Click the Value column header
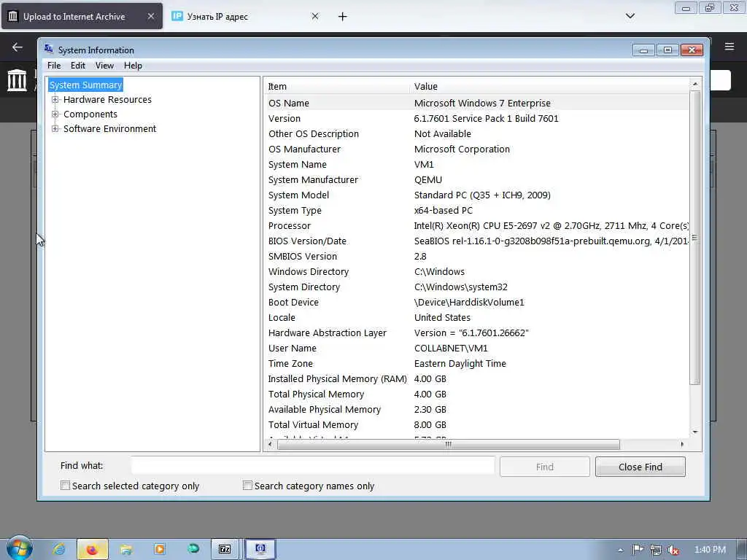Screen dimensions: 747x560 tap(549, 86)
